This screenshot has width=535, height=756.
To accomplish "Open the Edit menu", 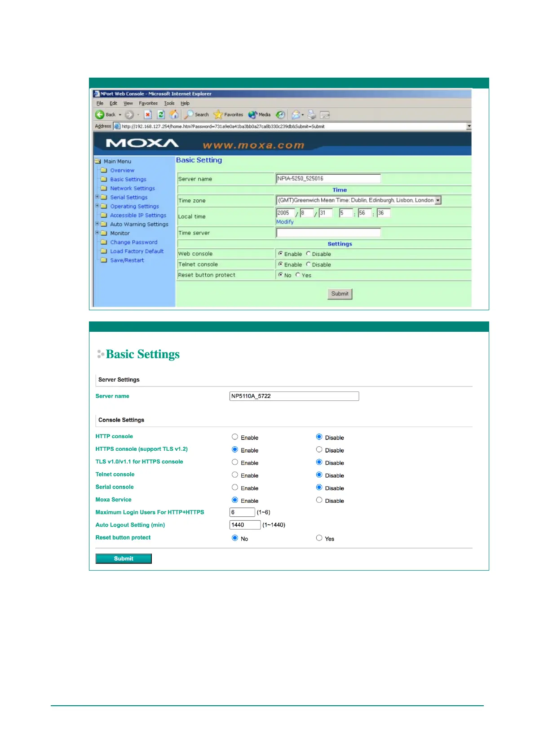I will pos(113,103).
